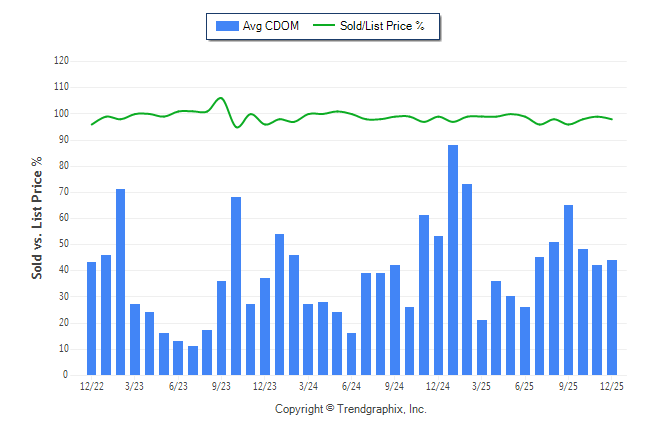Screen dimensions: 646x434
Task: Select the tallest blue bar in the chart
Action: pyautogui.click(x=453, y=260)
